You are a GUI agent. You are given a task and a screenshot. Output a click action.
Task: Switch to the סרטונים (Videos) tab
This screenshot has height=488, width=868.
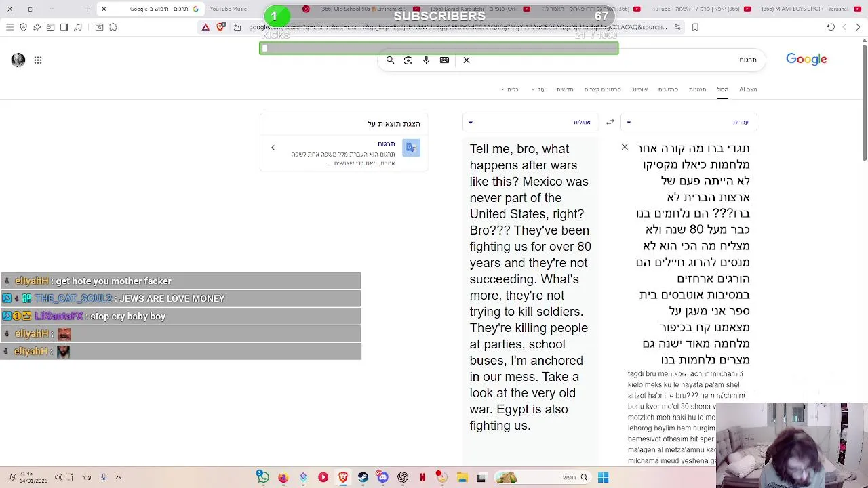[x=668, y=89]
